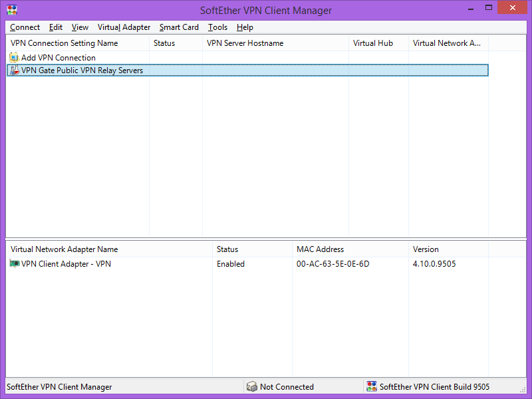
Task: Open the Tools menu
Action: [217, 27]
